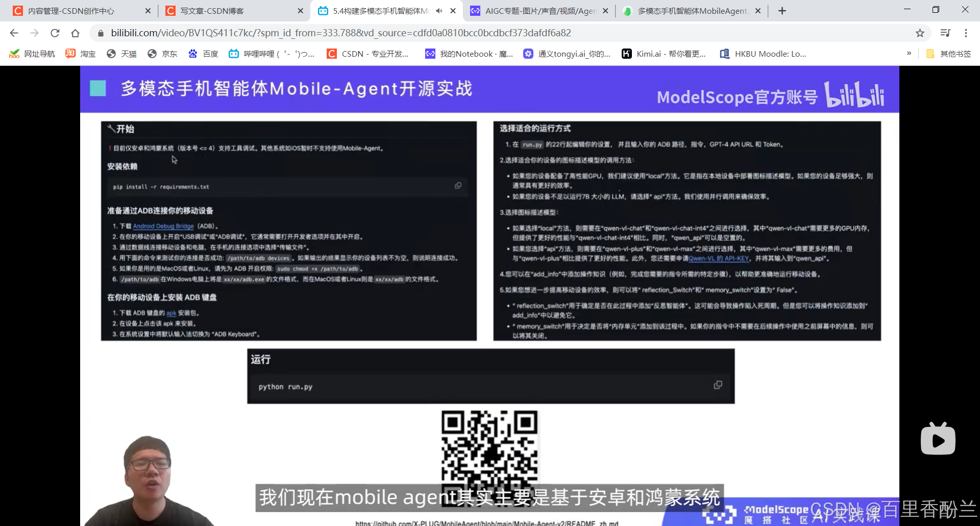Open the 我的Notebook bookmark

pyautogui.click(x=470, y=54)
